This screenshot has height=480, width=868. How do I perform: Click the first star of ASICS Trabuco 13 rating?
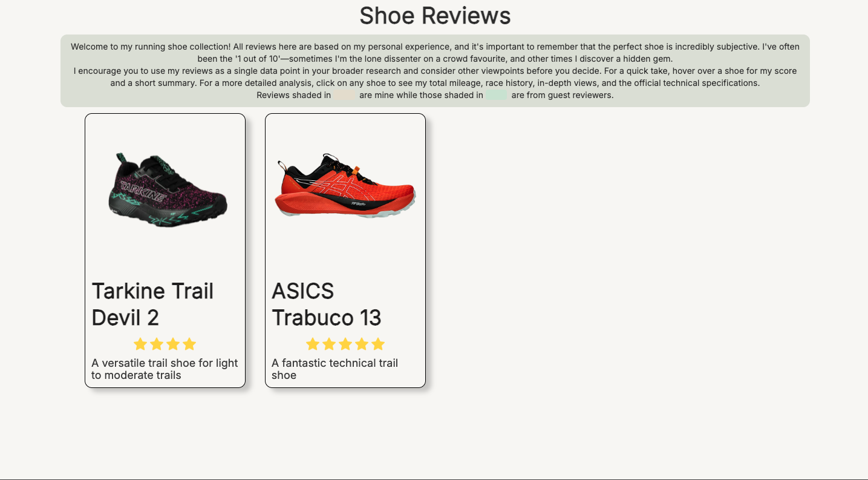click(x=313, y=344)
